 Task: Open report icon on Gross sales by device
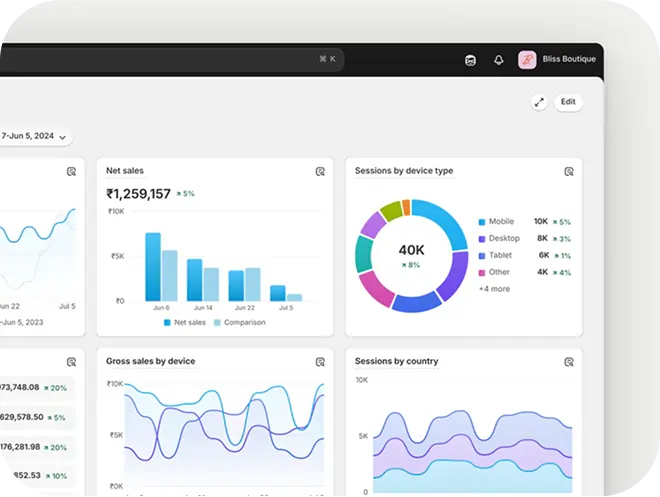click(x=320, y=362)
